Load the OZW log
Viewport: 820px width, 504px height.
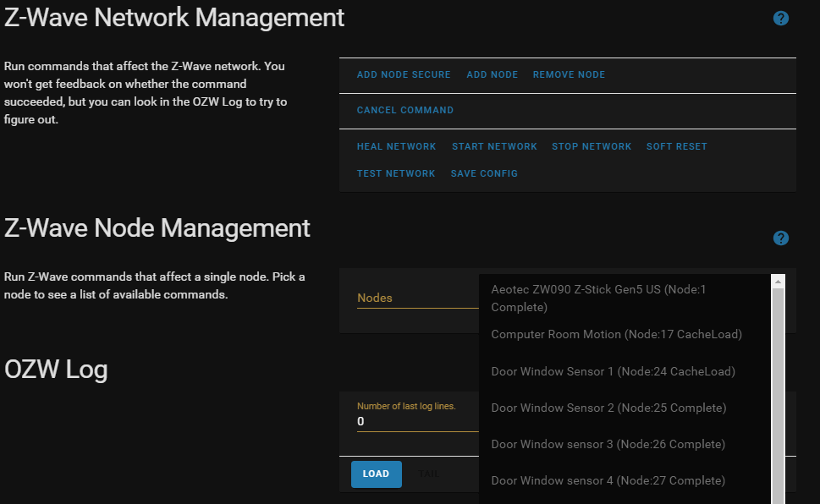tap(376, 474)
